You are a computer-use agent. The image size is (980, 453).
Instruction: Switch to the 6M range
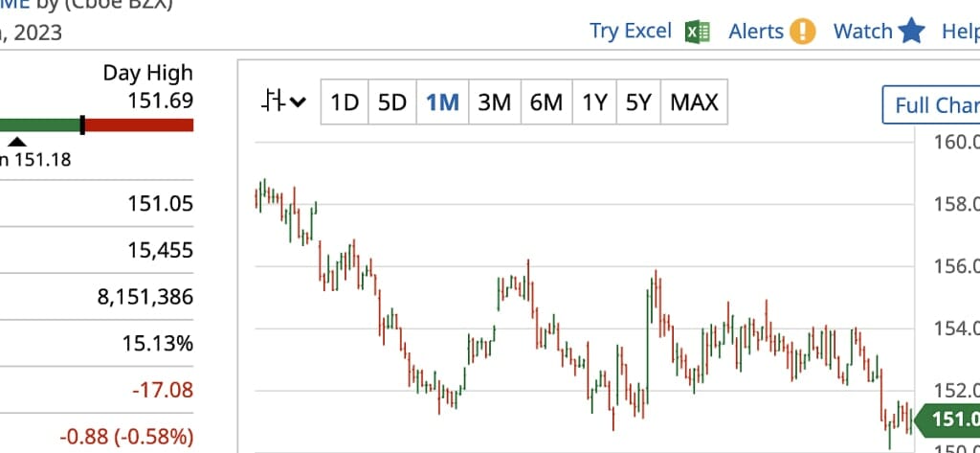coord(546,102)
